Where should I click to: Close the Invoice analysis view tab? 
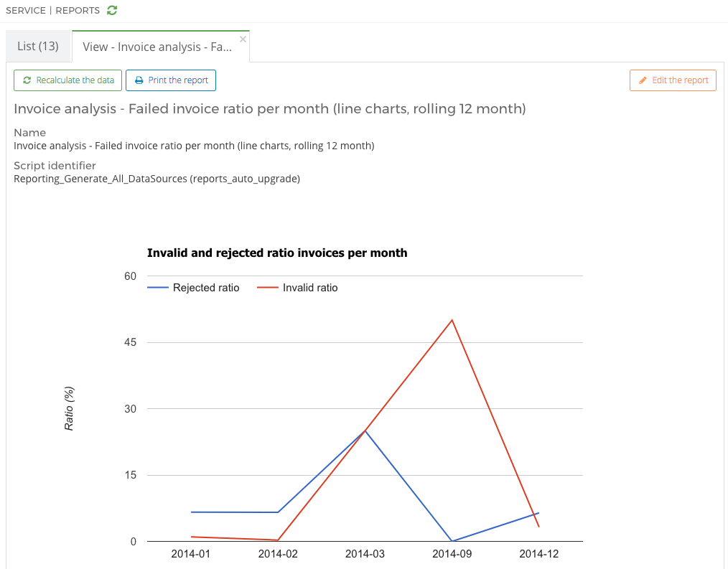pyautogui.click(x=243, y=39)
